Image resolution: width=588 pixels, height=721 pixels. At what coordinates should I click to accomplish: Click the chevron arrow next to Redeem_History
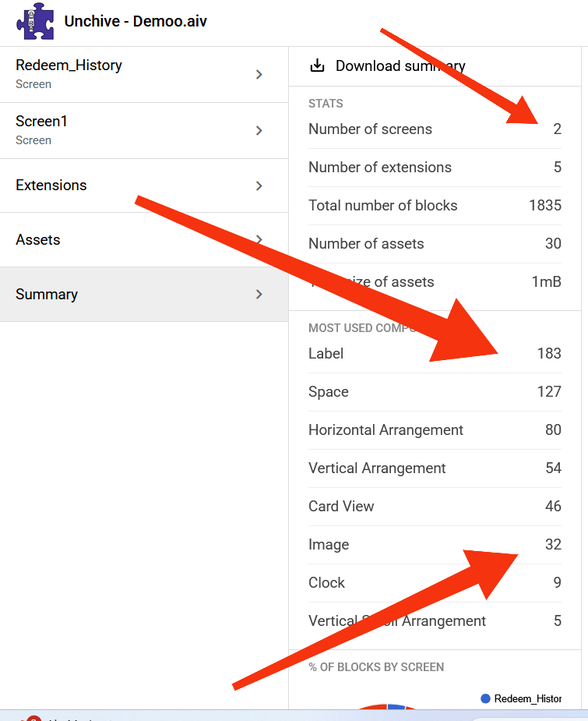pyautogui.click(x=259, y=75)
